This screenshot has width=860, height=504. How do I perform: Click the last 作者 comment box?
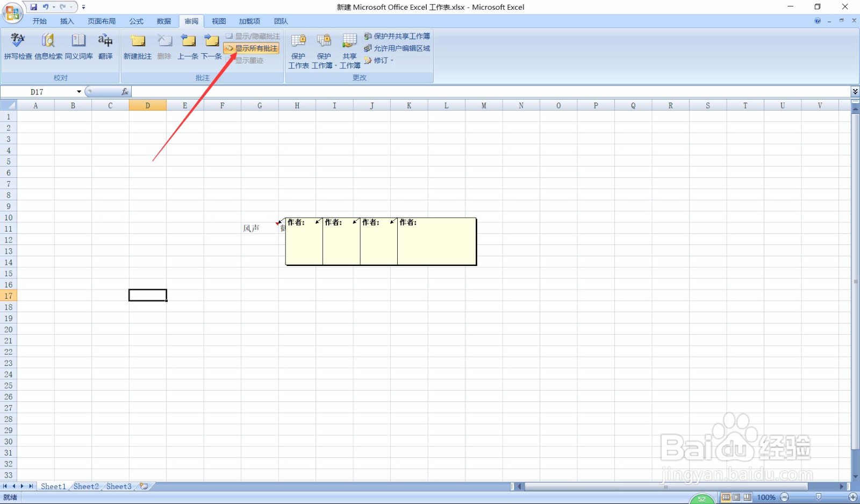437,241
